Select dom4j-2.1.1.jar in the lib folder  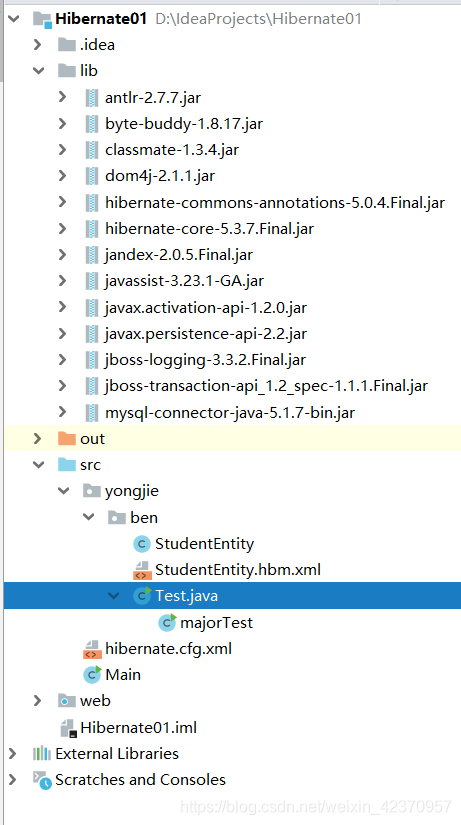click(x=160, y=176)
